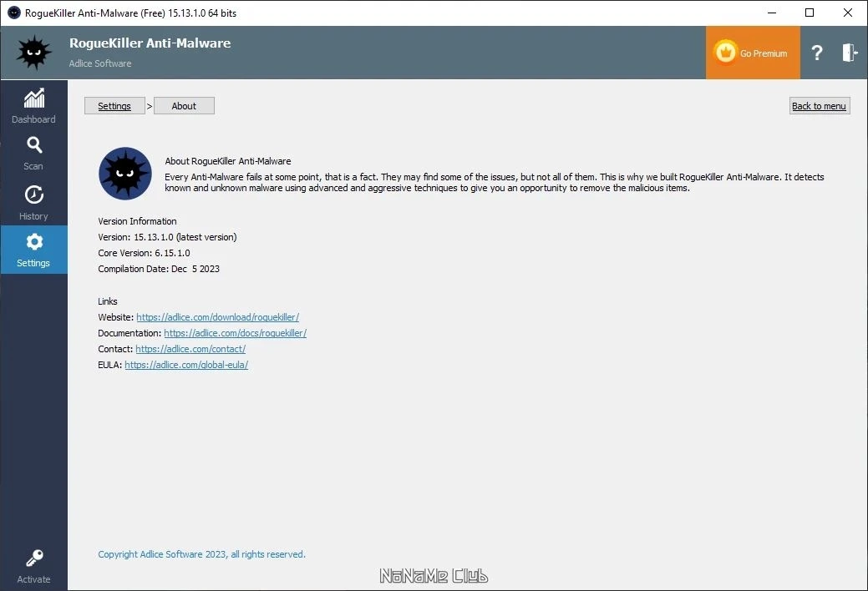Click Adlice Software subtitle in header
Screen dimensions: 868x591
tap(100, 63)
